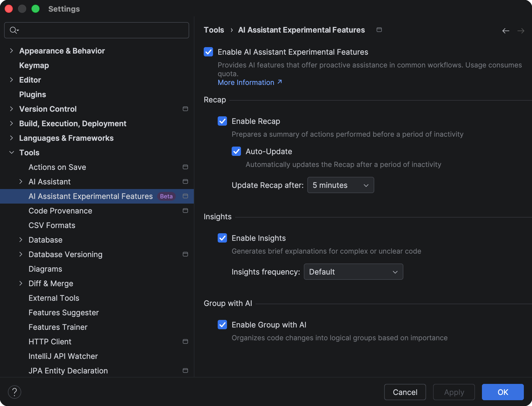
Task: Toggle Enable Group with AI checkbox
Action: point(222,325)
